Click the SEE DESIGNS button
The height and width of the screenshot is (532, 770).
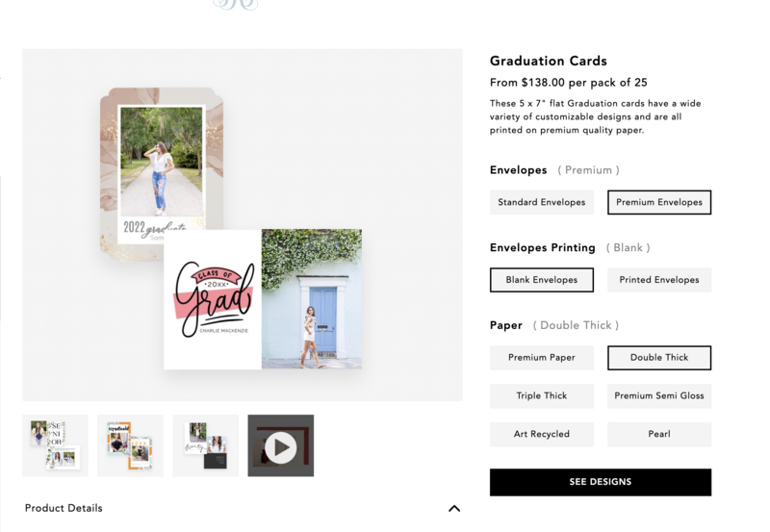600,482
